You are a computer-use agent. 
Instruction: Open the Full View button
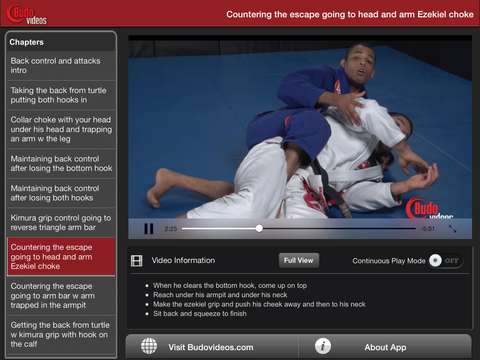pos(299,260)
